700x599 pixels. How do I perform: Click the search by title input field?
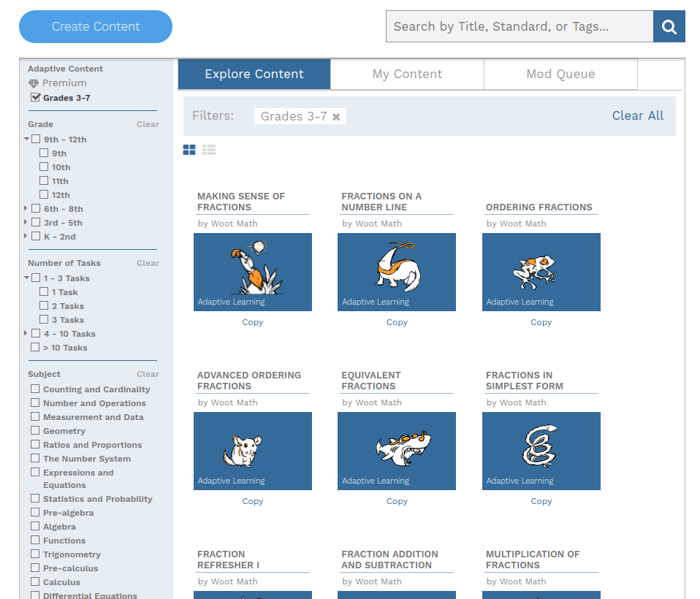click(x=520, y=27)
